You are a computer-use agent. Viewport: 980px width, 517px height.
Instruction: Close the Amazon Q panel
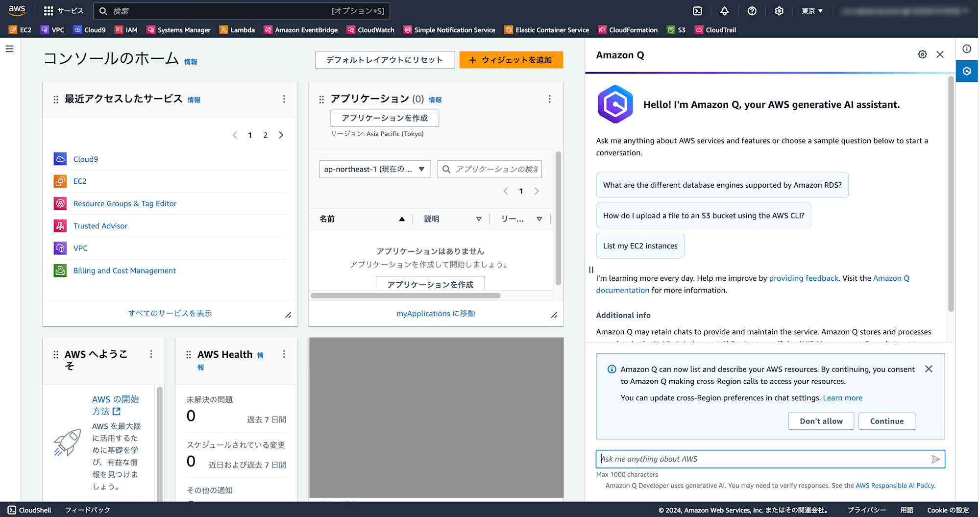940,54
